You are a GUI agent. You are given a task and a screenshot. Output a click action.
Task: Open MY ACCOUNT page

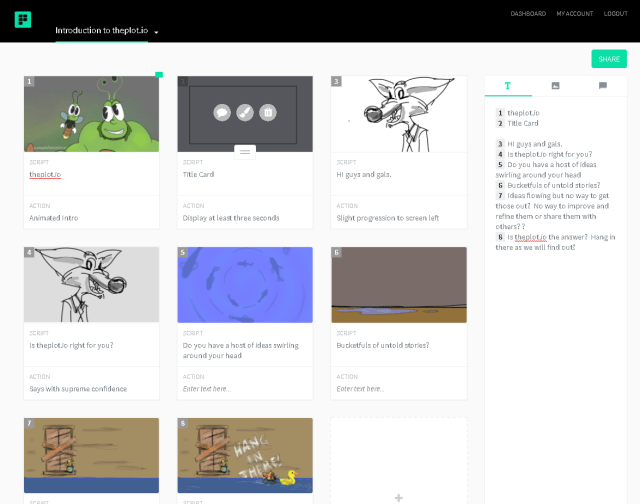(574, 14)
